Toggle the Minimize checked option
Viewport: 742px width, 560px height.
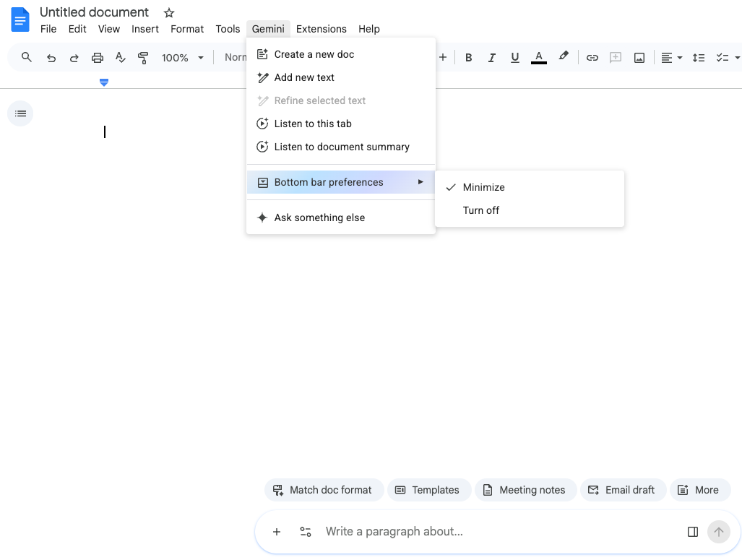click(x=530, y=187)
